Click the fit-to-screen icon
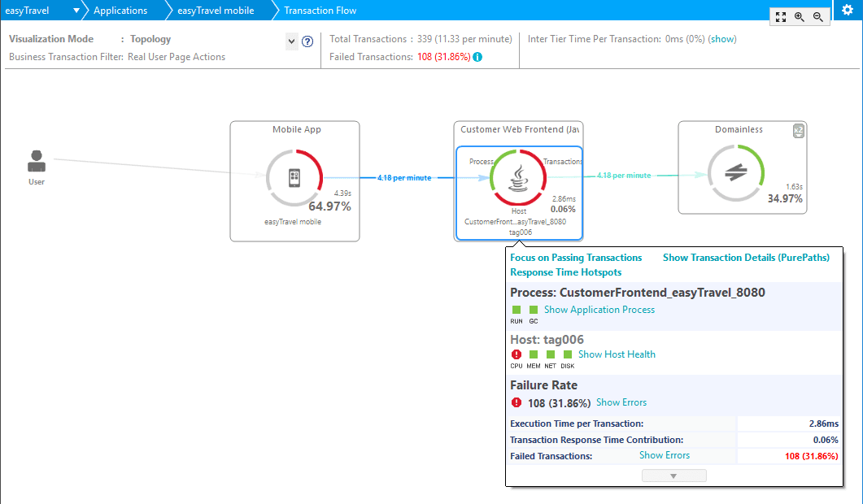 tap(781, 17)
